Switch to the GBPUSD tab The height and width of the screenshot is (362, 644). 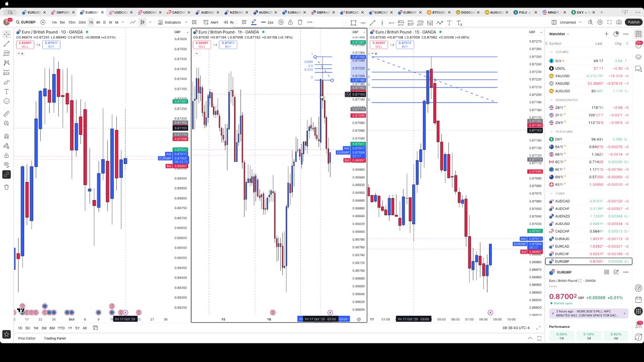[62, 12]
